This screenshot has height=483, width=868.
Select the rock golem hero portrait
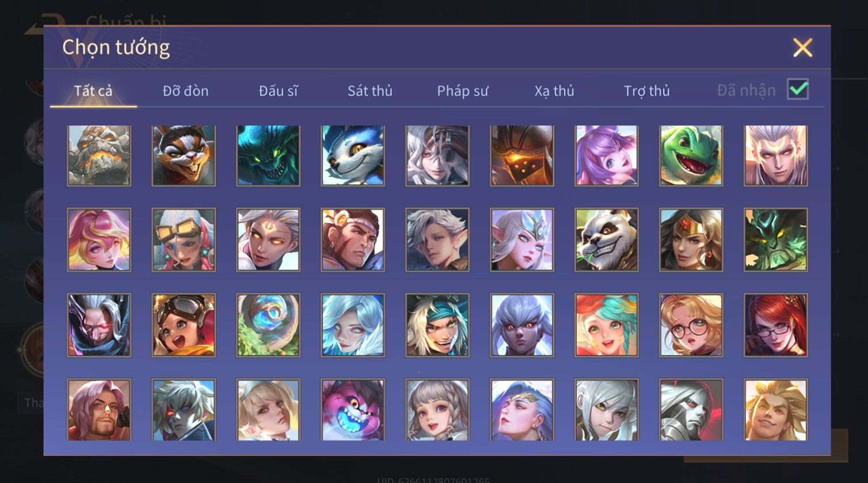click(x=99, y=155)
